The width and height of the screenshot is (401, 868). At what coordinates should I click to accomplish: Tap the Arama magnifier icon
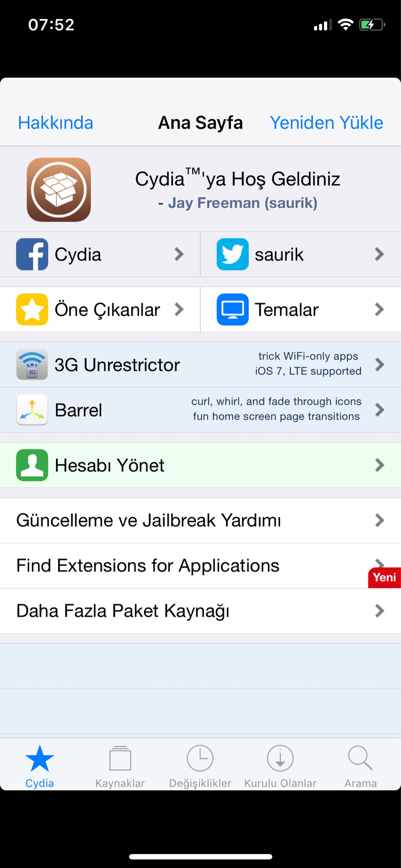(360, 759)
